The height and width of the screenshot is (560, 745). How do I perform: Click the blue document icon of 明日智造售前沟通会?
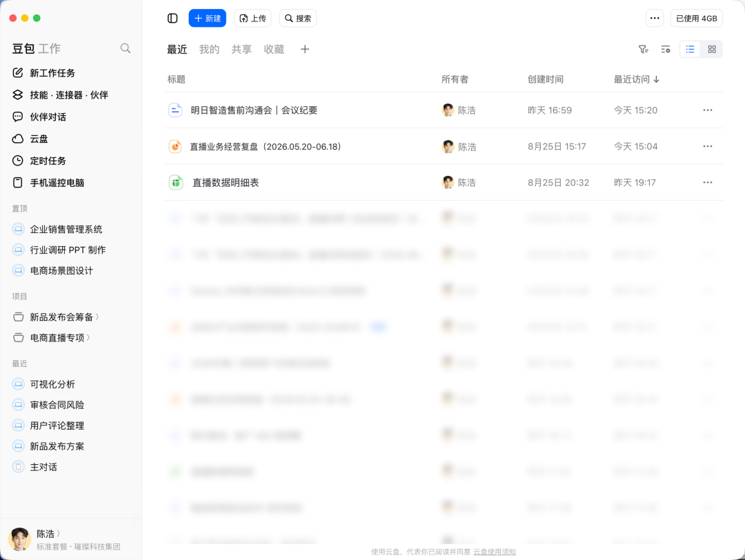pos(175,110)
